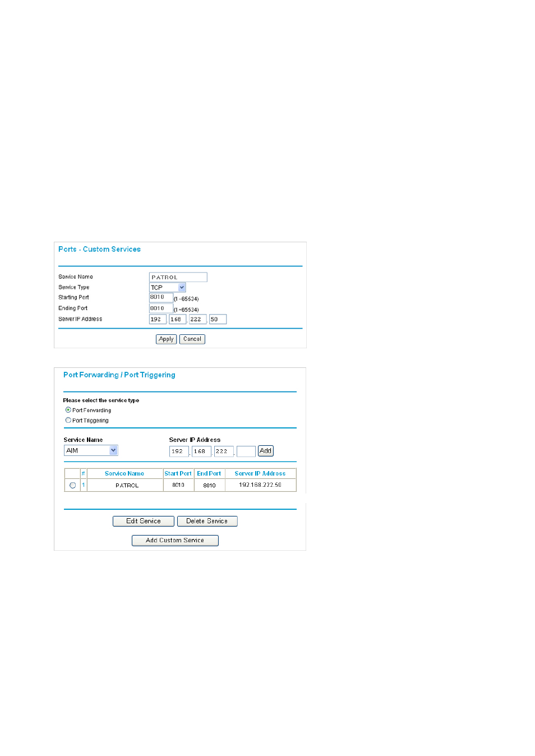Viewport: 535px width, 756px height.
Task: Select the Port Triggering radio button
Action: click(x=68, y=420)
